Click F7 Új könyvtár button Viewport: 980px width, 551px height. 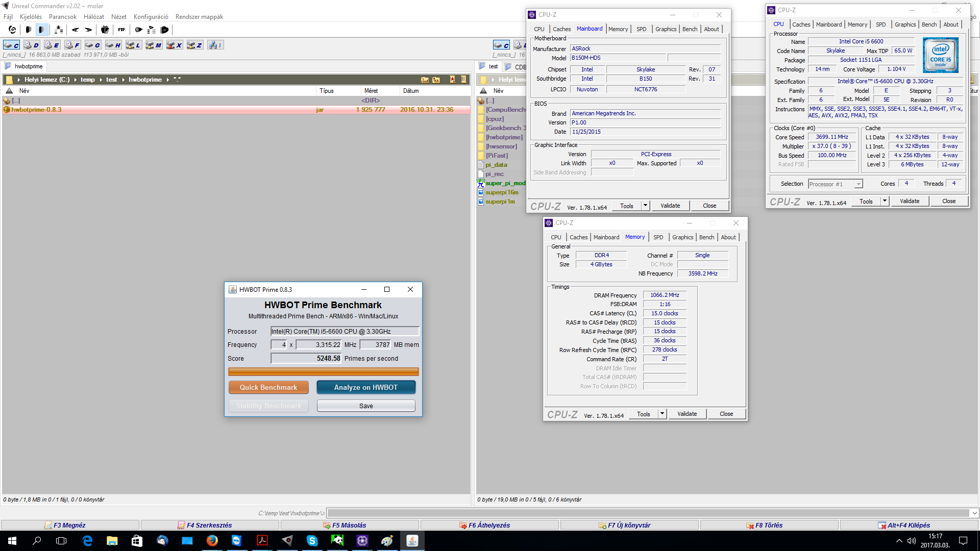[x=629, y=525]
